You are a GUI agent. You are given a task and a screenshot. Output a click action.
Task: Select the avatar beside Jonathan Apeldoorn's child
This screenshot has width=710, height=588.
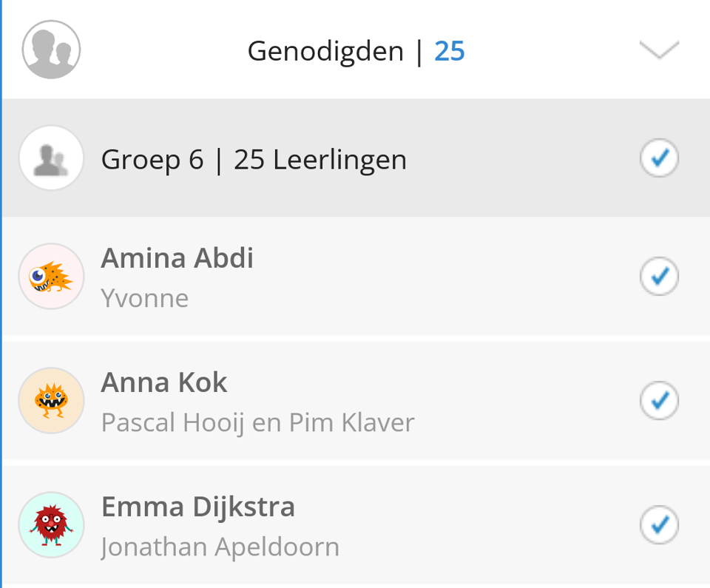click(x=50, y=525)
